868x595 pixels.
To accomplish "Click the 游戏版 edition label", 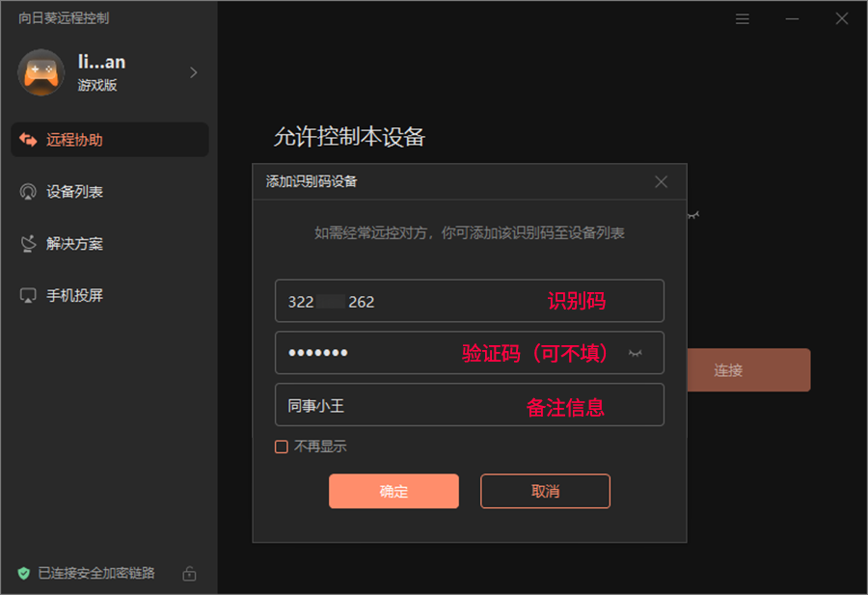I will (x=97, y=85).
